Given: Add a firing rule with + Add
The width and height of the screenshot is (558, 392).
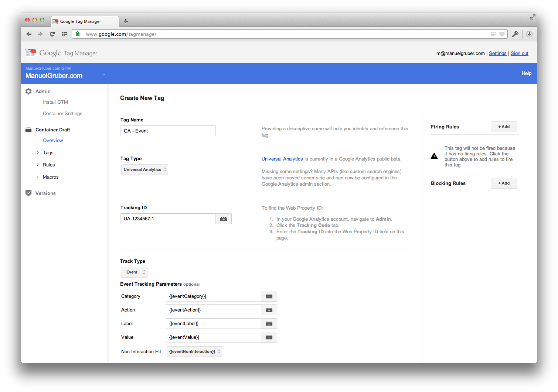Looking at the screenshot, I should point(504,127).
